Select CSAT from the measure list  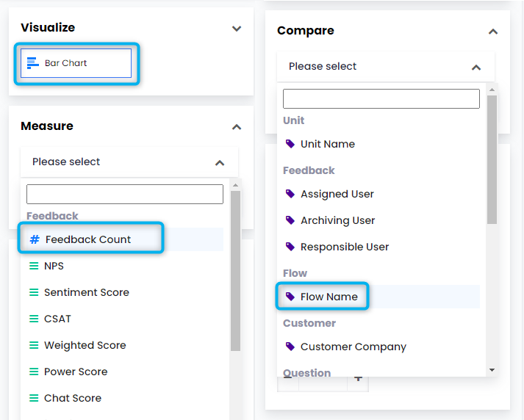click(57, 319)
